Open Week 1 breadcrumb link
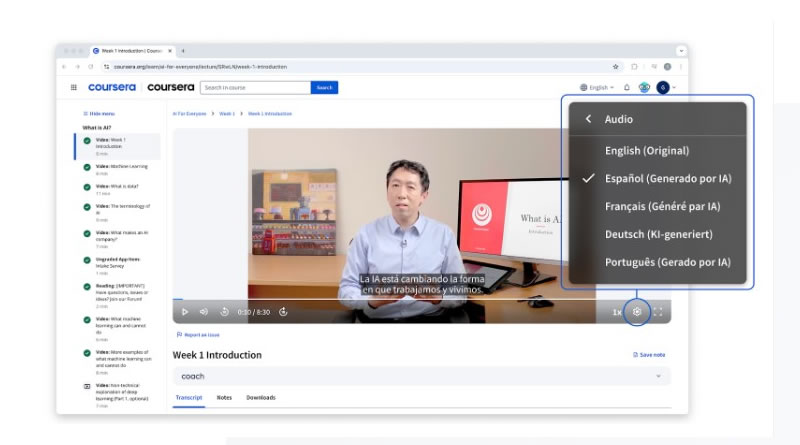Screen dimensions: 800x445 (227, 114)
